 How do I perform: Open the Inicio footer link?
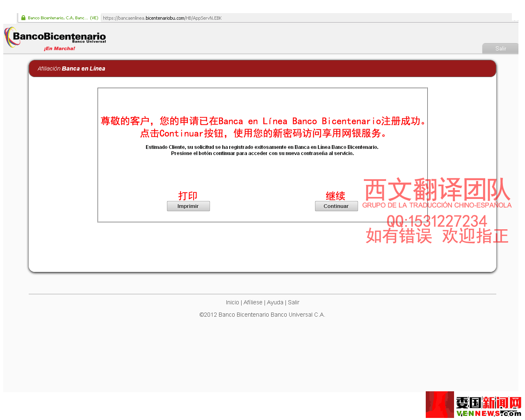point(232,302)
